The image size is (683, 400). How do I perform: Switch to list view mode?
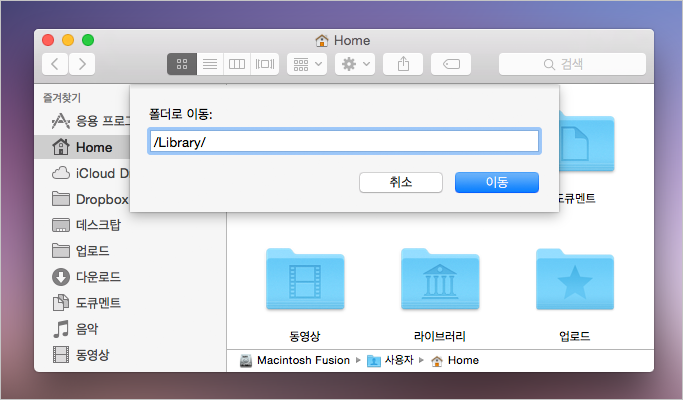click(x=210, y=64)
